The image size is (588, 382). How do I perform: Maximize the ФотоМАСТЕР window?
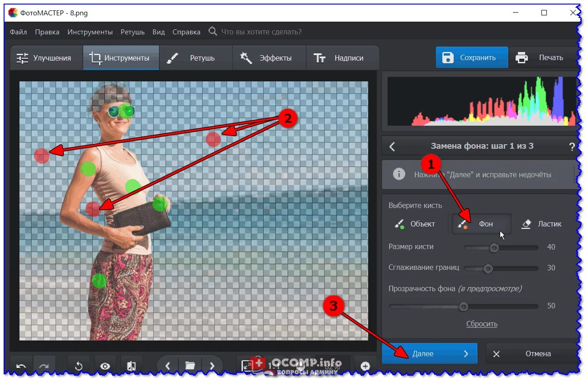point(544,13)
